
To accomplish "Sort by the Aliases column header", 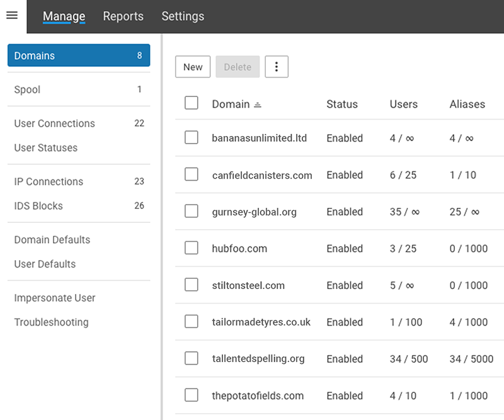I will point(467,104).
